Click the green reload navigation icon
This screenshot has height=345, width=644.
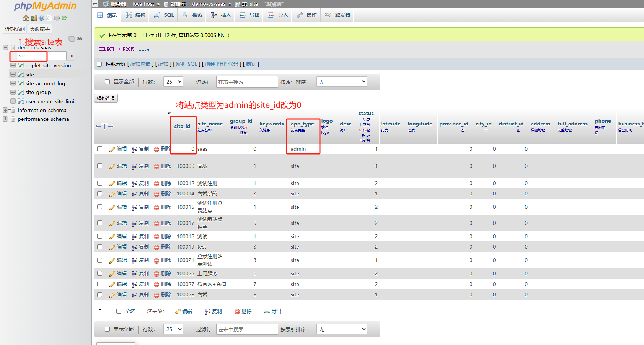[x=64, y=18]
